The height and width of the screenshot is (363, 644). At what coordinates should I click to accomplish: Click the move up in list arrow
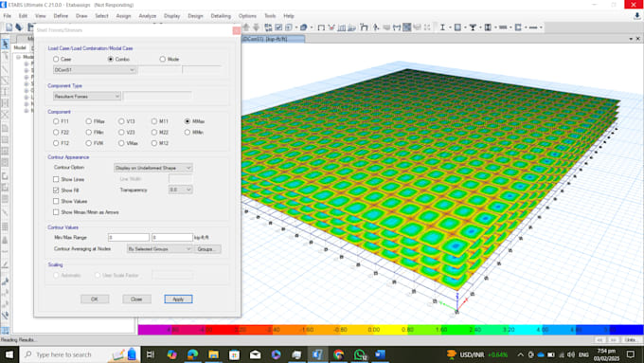246,27
